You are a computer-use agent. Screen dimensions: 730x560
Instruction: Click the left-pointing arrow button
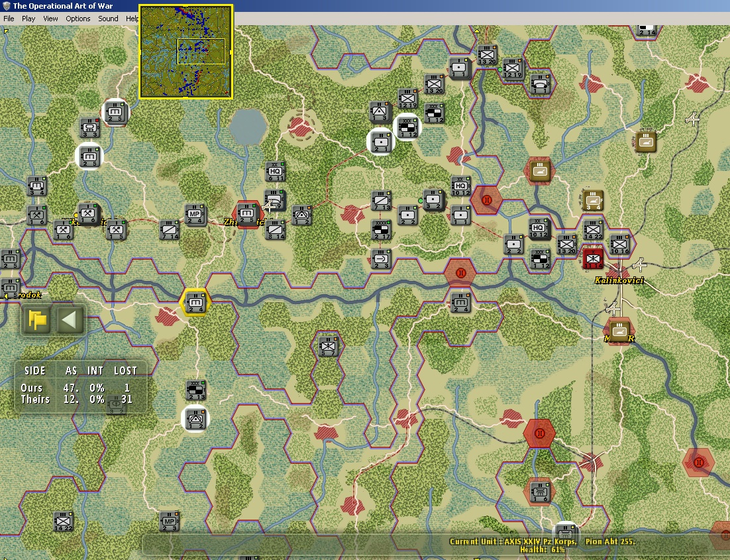70,320
